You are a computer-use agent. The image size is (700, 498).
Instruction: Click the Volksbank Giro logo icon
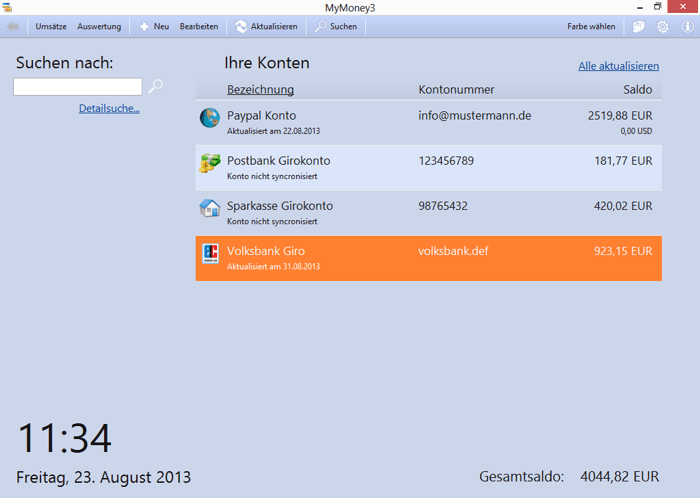tap(210, 254)
